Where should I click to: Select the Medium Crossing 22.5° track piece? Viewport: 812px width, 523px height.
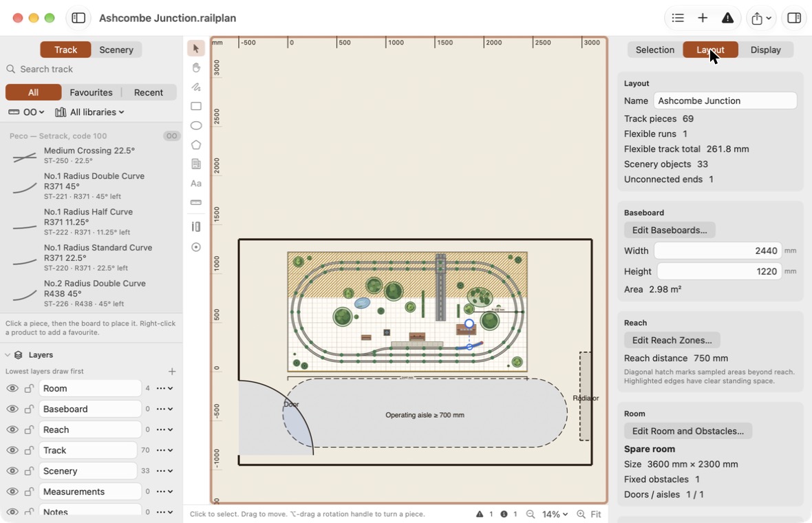[x=91, y=156]
